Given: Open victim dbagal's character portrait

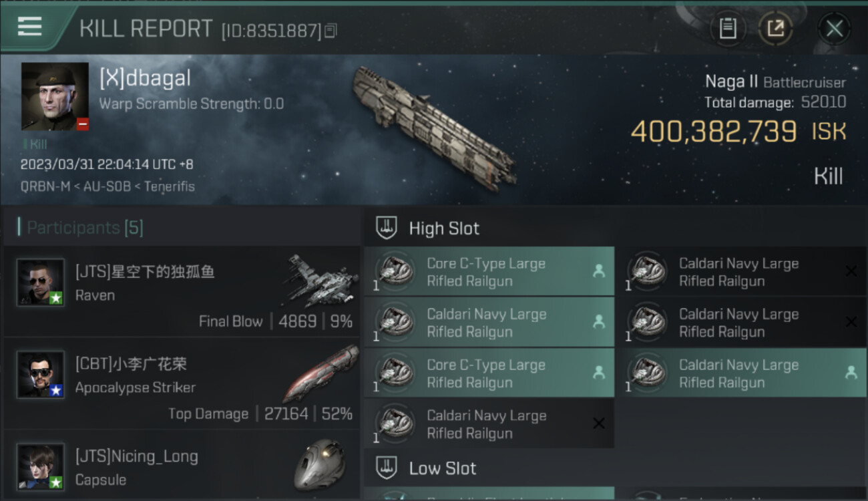Looking at the screenshot, I should [55, 96].
